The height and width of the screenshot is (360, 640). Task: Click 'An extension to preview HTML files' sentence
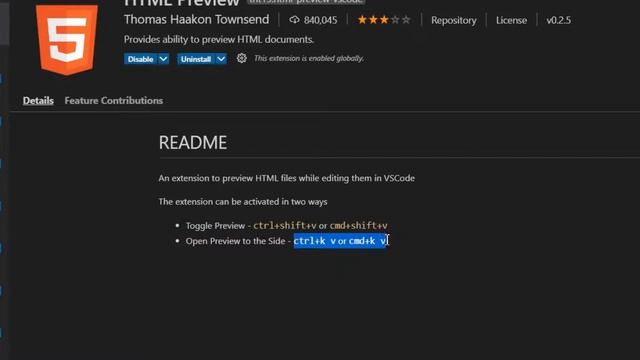287,178
